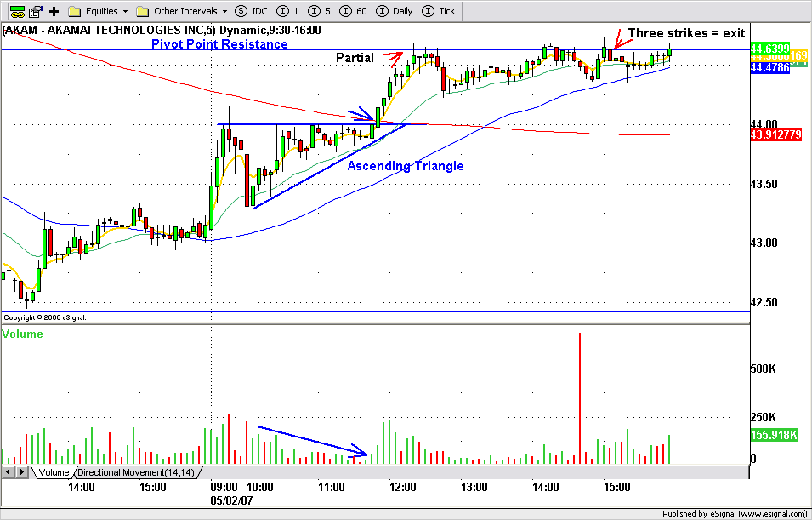Click the left scroll arrow by the tabs
Viewport: 812px width, 520px height.
click(9, 472)
